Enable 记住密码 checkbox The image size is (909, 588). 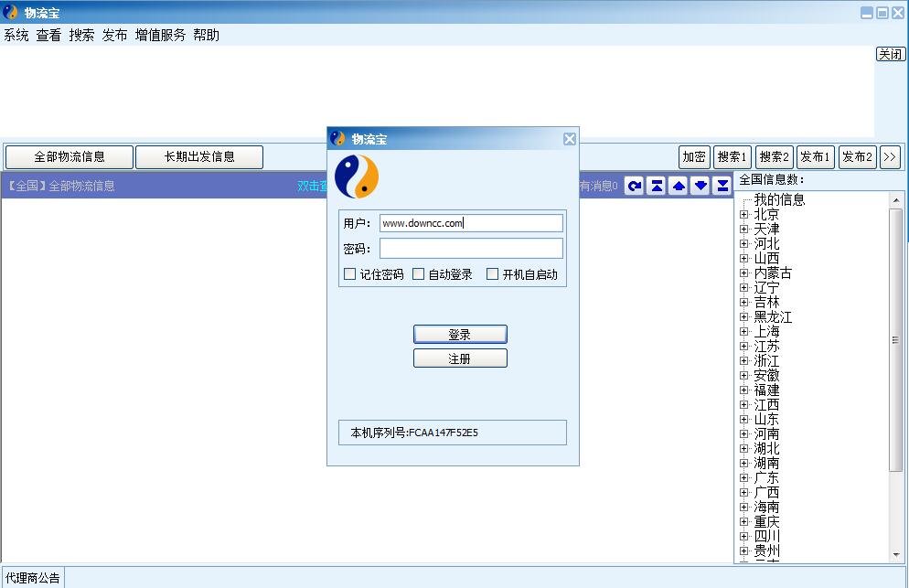coord(349,274)
